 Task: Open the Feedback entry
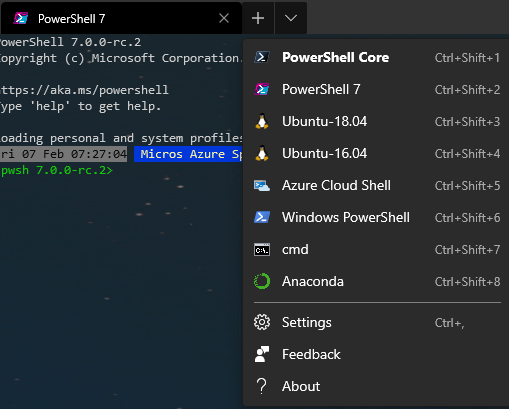(x=377, y=354)
